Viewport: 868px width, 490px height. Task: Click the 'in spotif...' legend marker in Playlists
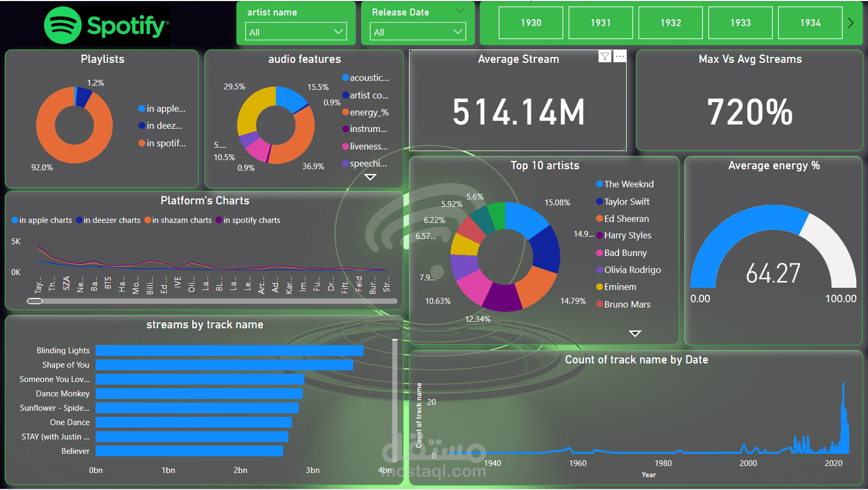[142, 143]
